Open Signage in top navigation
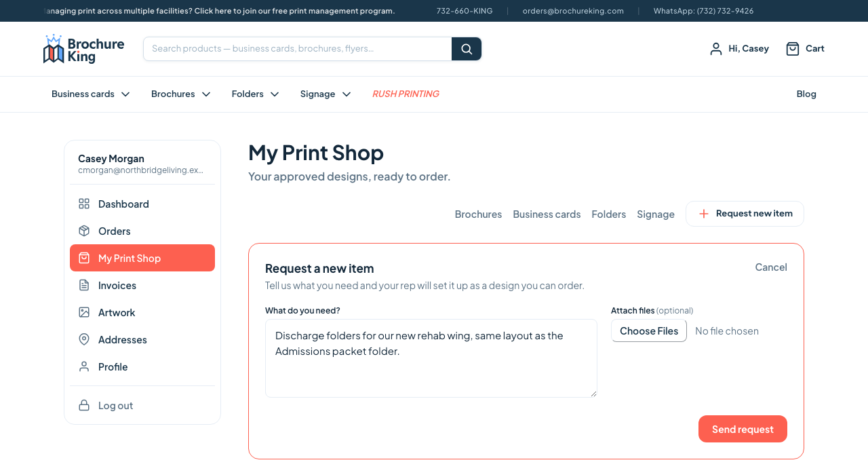 click(317, 94)
